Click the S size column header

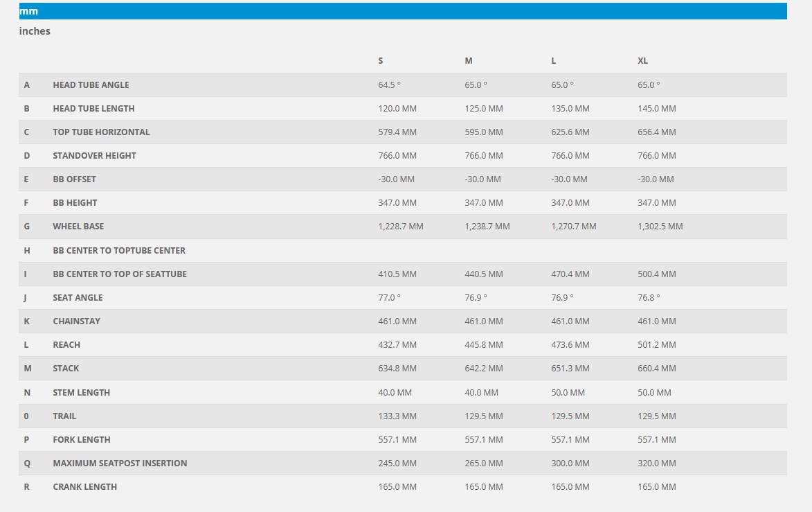[381, 61]
